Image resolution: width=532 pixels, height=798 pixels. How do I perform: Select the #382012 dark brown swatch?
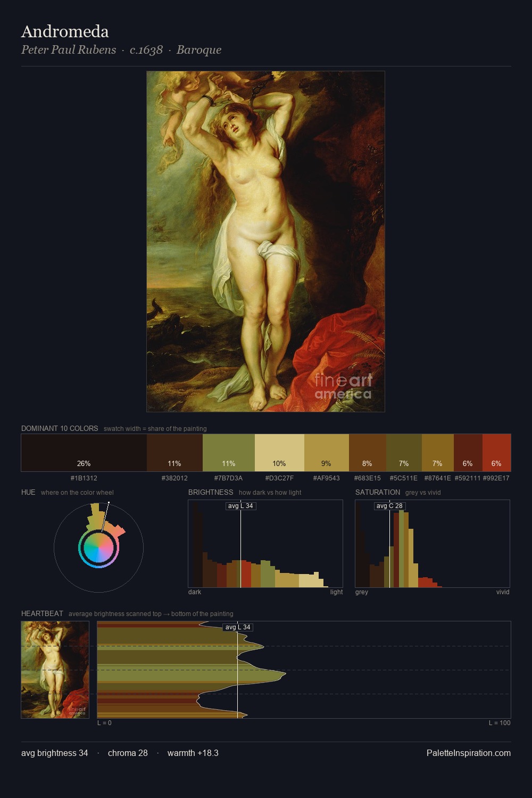(x=174, y=453)
